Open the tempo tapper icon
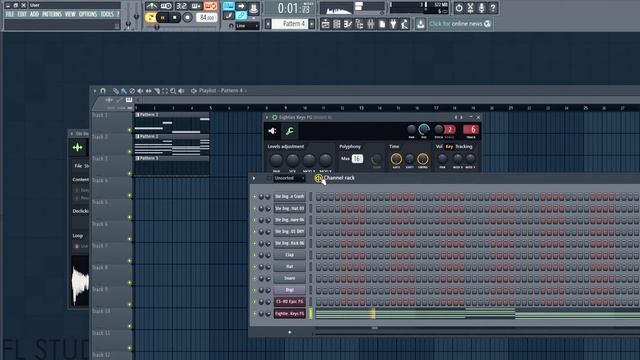This screenshot has height=360, width=640. coord(404,24)
